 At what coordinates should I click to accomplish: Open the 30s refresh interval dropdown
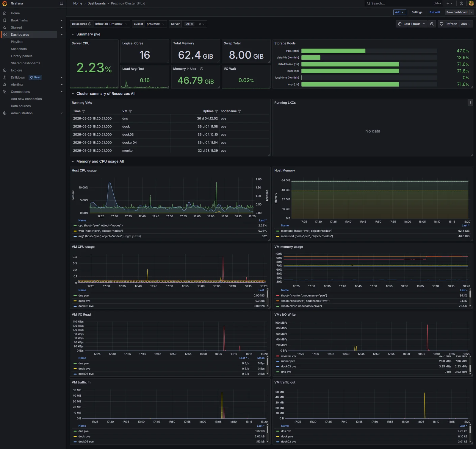tap(466, 24)
